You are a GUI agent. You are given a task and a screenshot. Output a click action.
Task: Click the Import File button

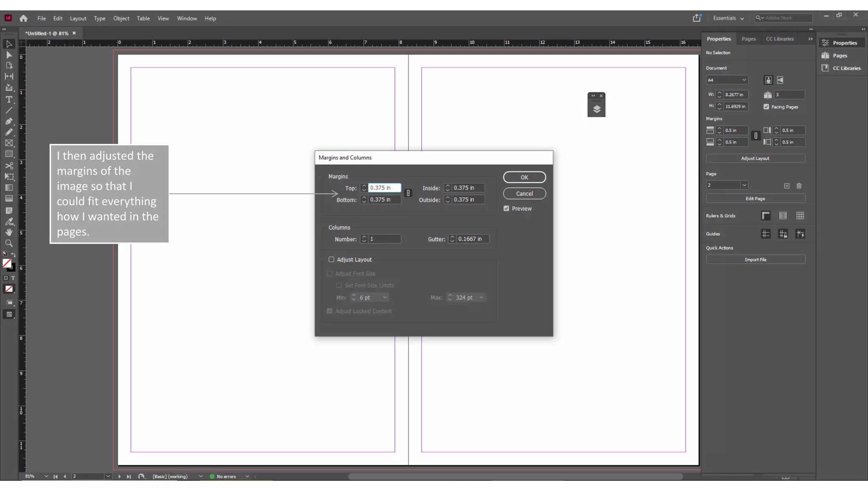pyautogui.click(x=755, y=259)
